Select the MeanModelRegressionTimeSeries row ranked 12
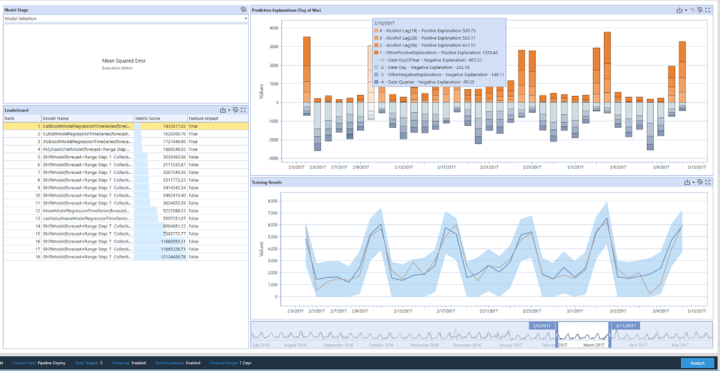Screen dimensions: 720x371 tap(126, 211)
